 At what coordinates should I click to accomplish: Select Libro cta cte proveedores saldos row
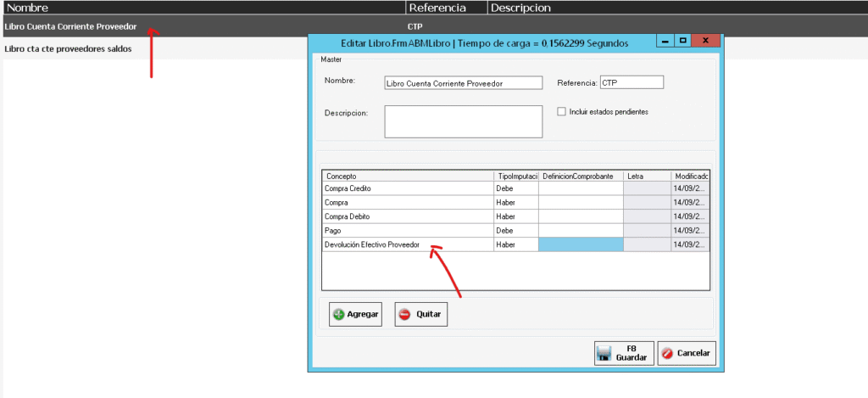point(68,48)
